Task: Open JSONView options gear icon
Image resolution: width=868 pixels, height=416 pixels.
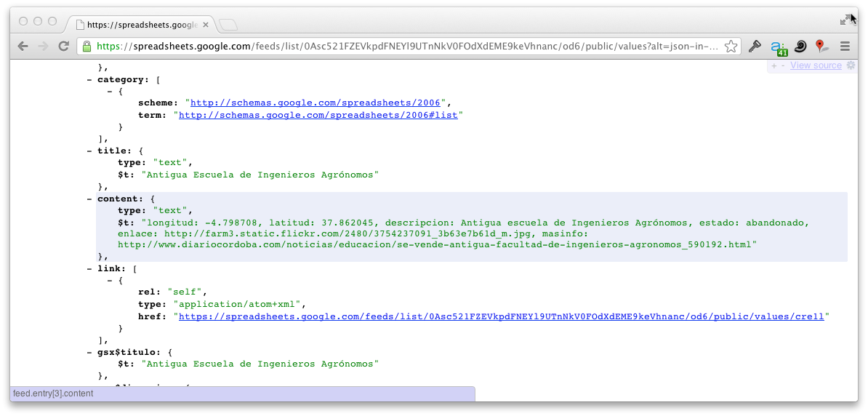Action: click(x=851, y=65)
